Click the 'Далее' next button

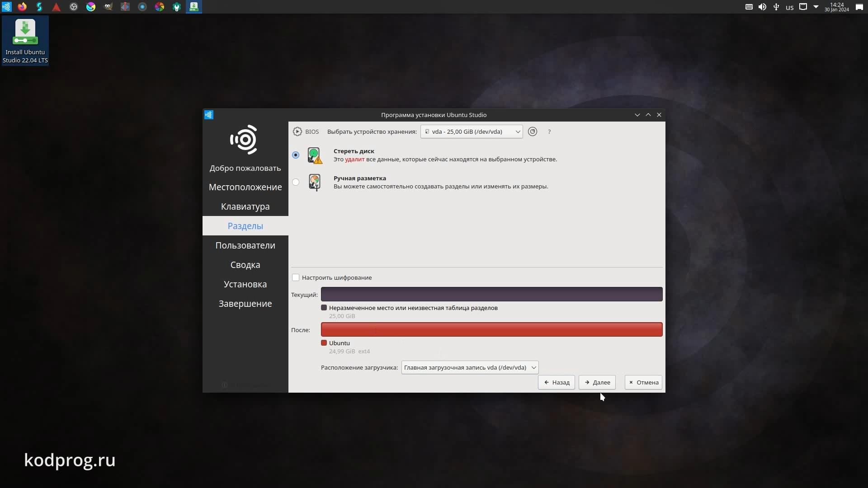point(597,382)
